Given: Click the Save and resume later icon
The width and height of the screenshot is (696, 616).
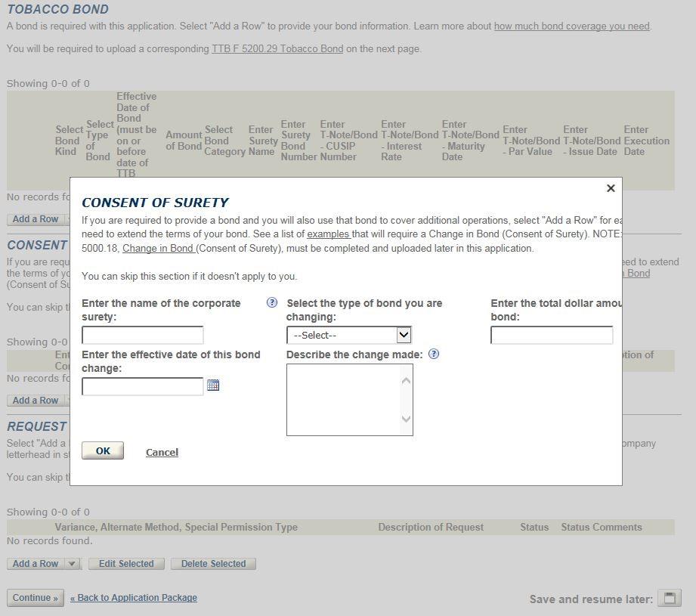Looking at the screenshot, I should point(669,598).
